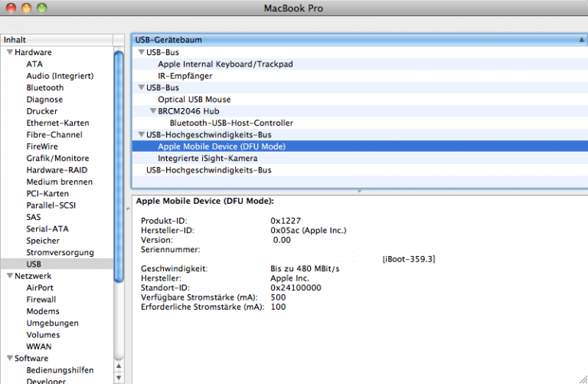
Task: Select Grafik/Monitore in sidebar
Action: coord(57,158)
